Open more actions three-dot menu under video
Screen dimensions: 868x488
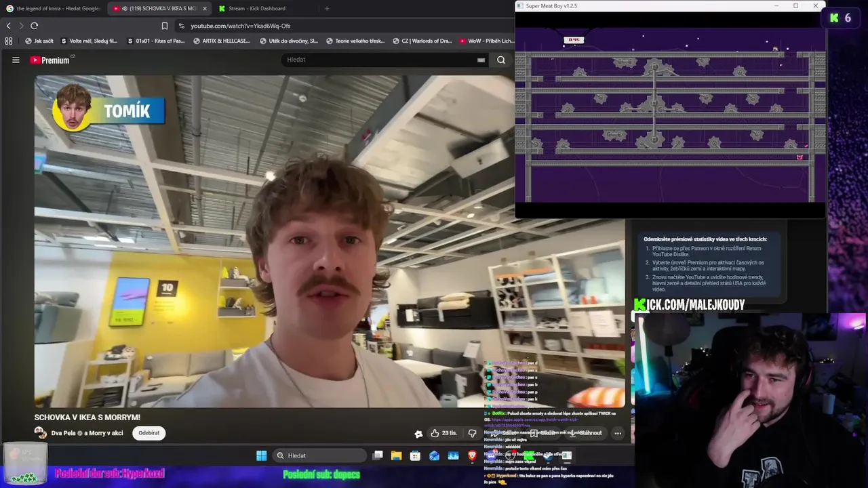[x=618, y=432]
